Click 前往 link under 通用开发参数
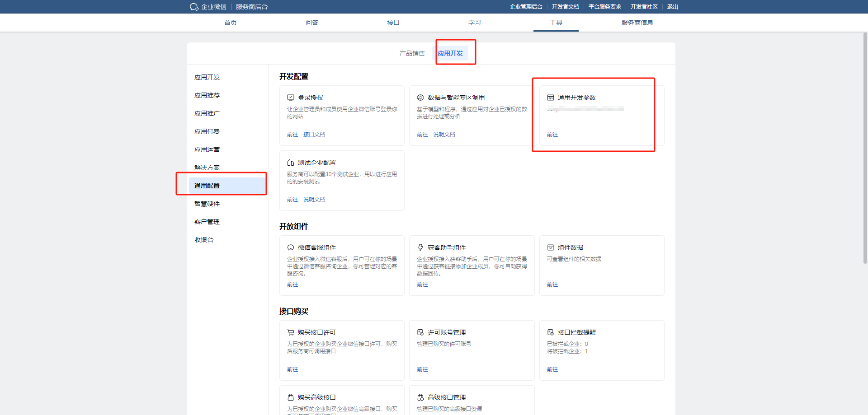 click(552, 135)
